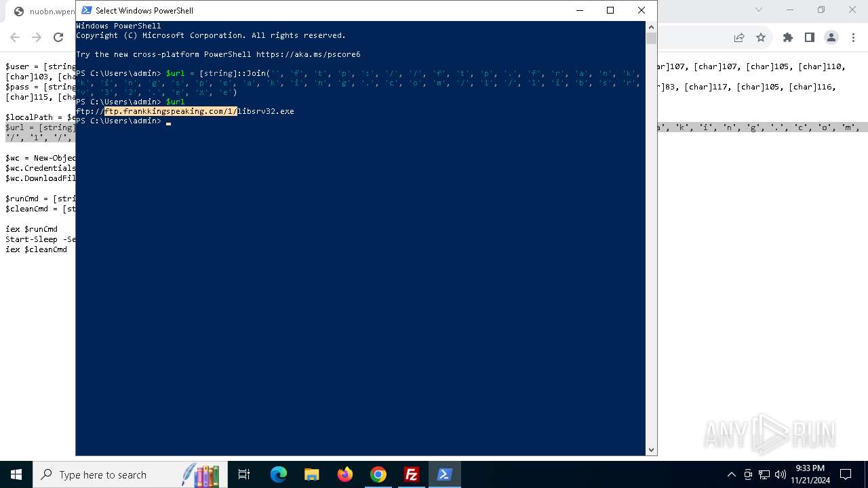The width and height of the screenshot is (868, 488).
Task: Click the aka.ms/pscore6 link text
Action: pos(309,54)
